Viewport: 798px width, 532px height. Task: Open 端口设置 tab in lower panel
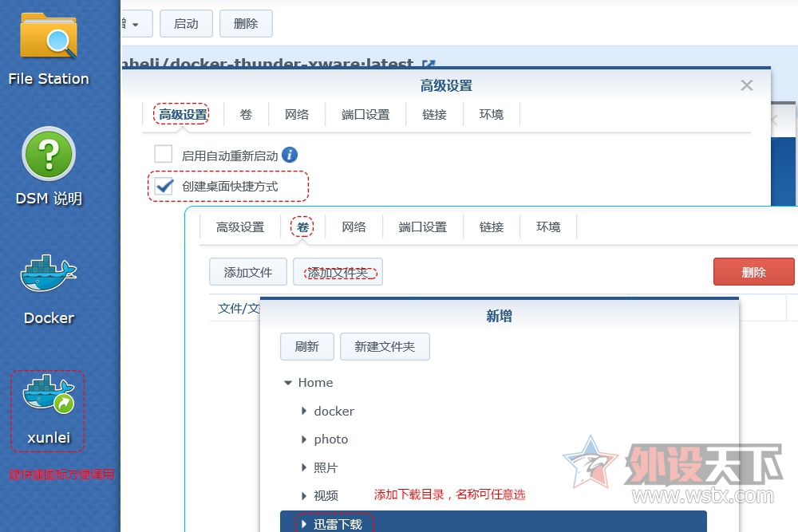[422, 227]
